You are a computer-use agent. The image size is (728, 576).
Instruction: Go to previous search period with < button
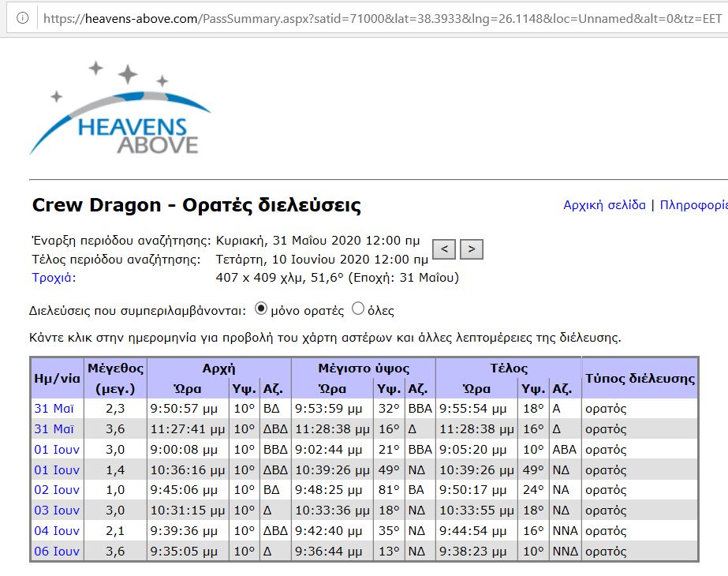tap(444, 249)
